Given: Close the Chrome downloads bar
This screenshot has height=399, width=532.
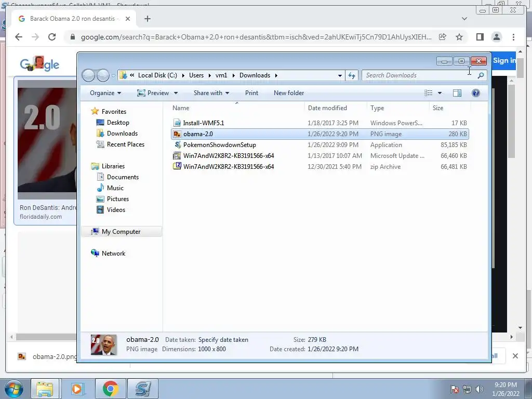Looking at the screenshot, I should click(515, 356).
